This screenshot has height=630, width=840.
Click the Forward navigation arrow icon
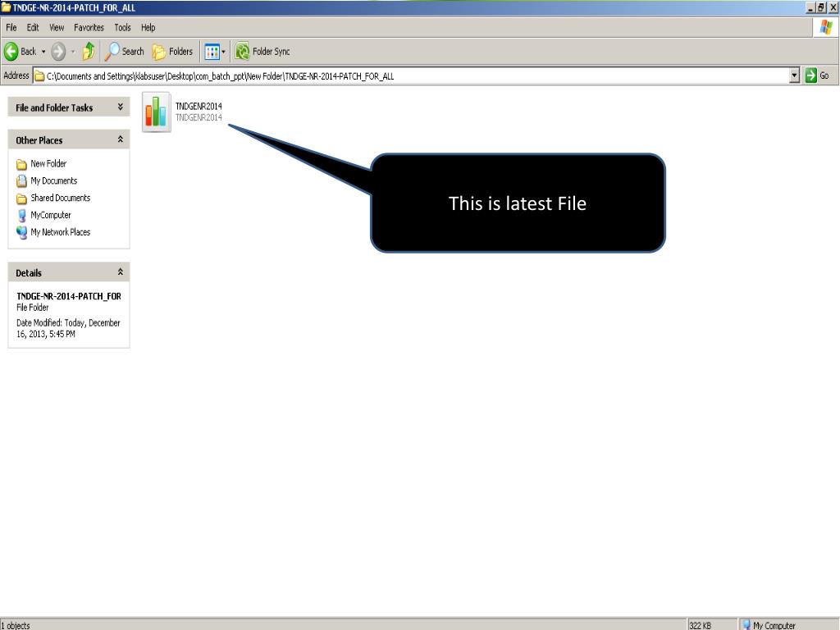pyautogui.click(x=58, y=52)
